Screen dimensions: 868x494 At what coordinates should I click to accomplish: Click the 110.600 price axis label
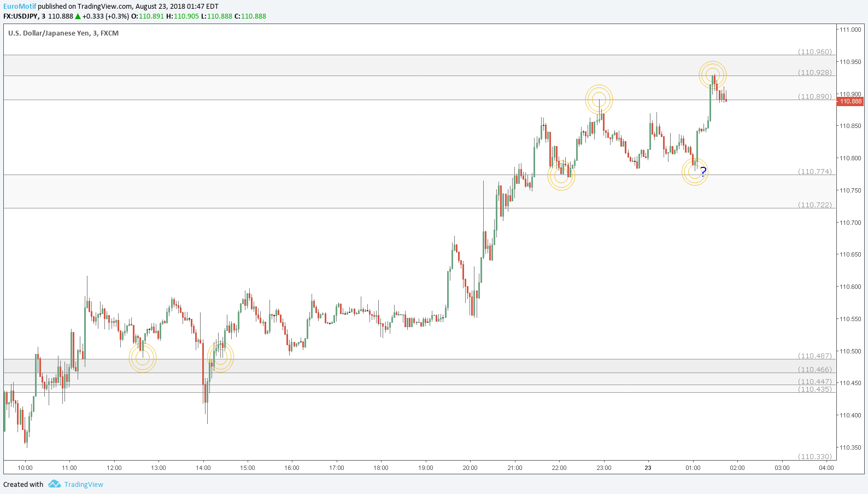[851, 287]
